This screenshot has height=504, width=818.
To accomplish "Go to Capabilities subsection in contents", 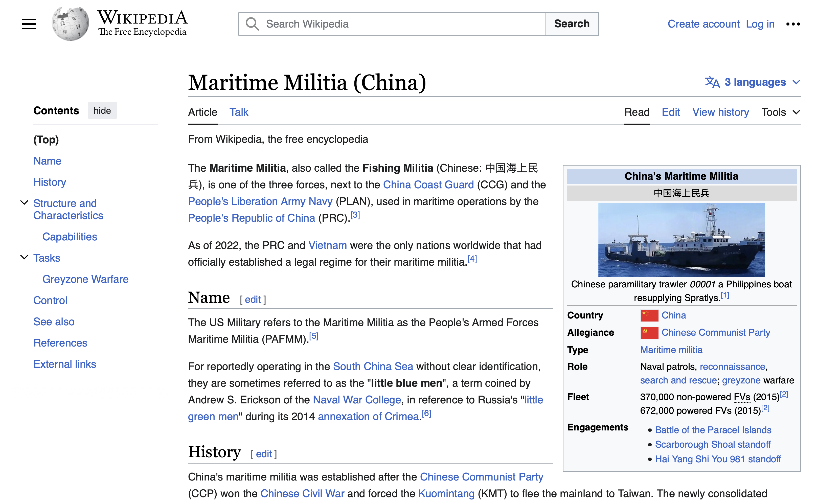I will 70,237.
